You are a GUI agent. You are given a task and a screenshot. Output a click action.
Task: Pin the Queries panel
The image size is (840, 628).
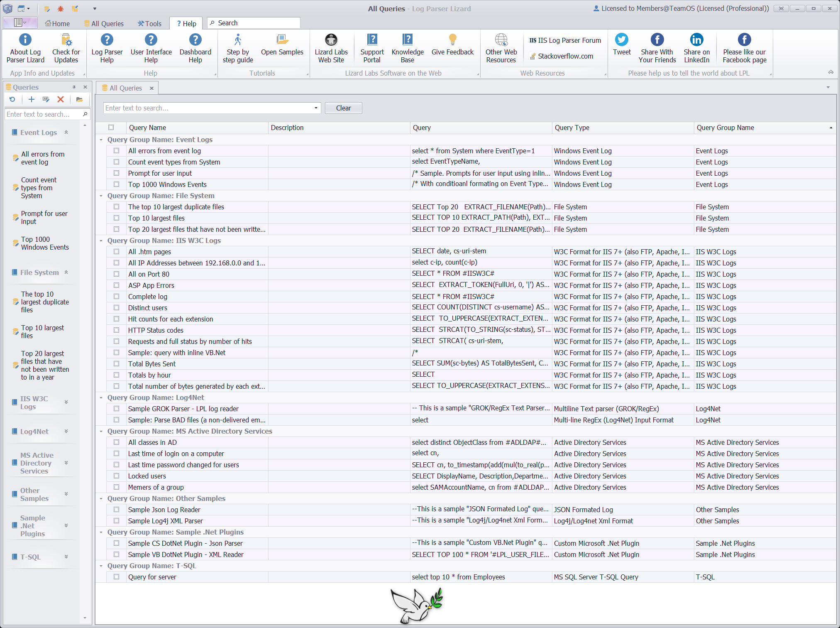(74, 87)
